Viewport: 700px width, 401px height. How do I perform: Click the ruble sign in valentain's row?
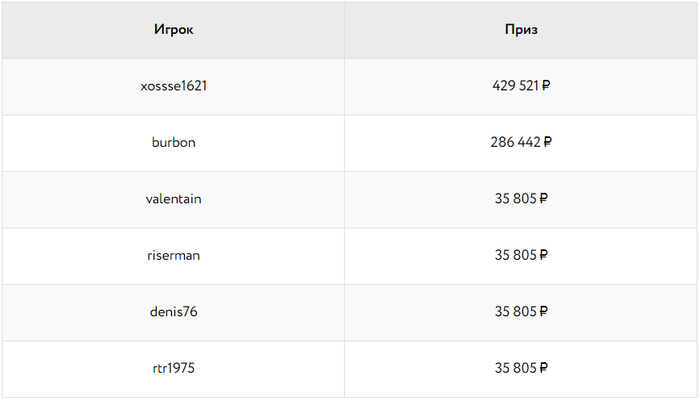544,199
